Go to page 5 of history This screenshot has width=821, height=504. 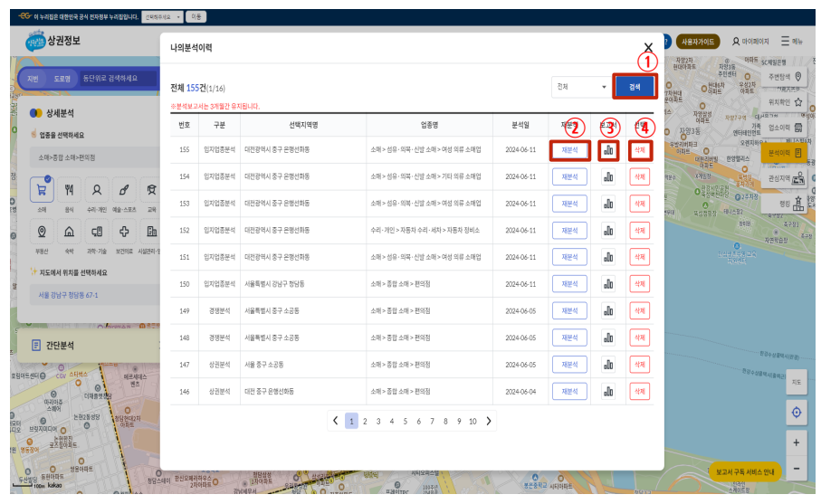click(406, 422)
